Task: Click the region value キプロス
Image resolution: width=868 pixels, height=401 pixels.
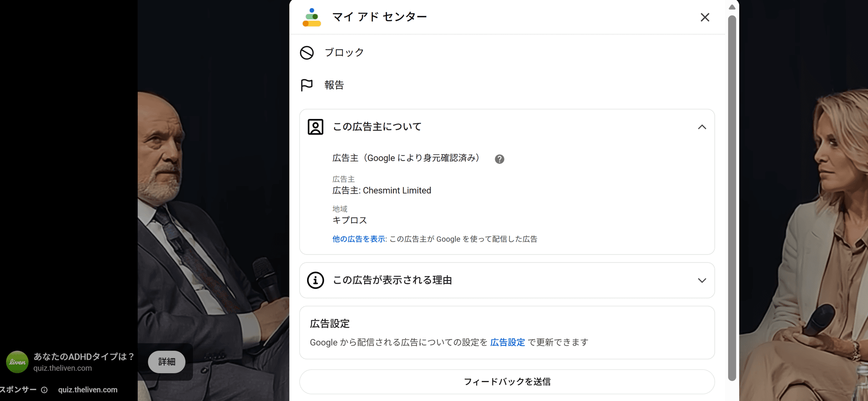Action: pyautogui.click(x=350, y=220)
